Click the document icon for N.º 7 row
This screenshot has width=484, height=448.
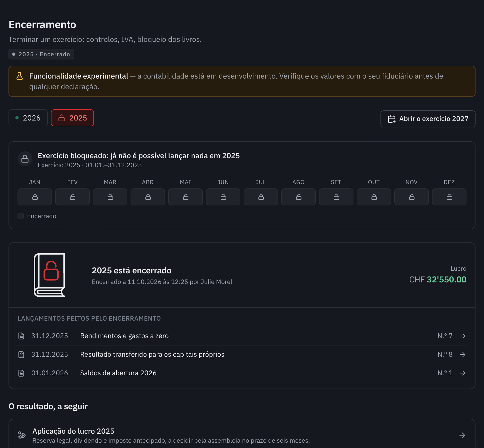point(21,336)
